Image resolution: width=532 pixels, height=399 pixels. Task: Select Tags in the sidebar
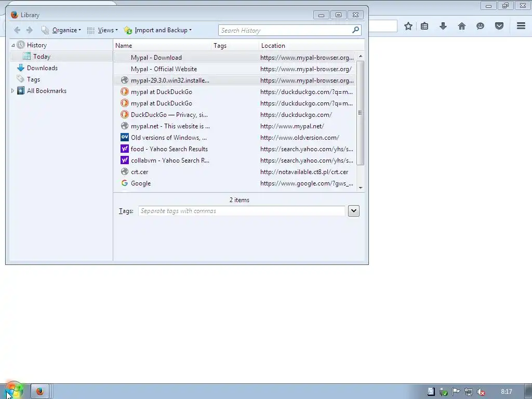(x=33, y=79)
